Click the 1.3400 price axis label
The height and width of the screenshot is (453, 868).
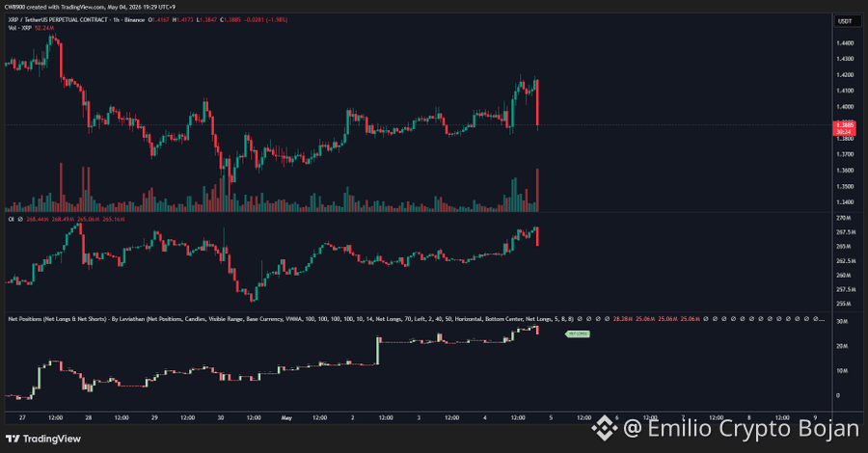(845, 202)
